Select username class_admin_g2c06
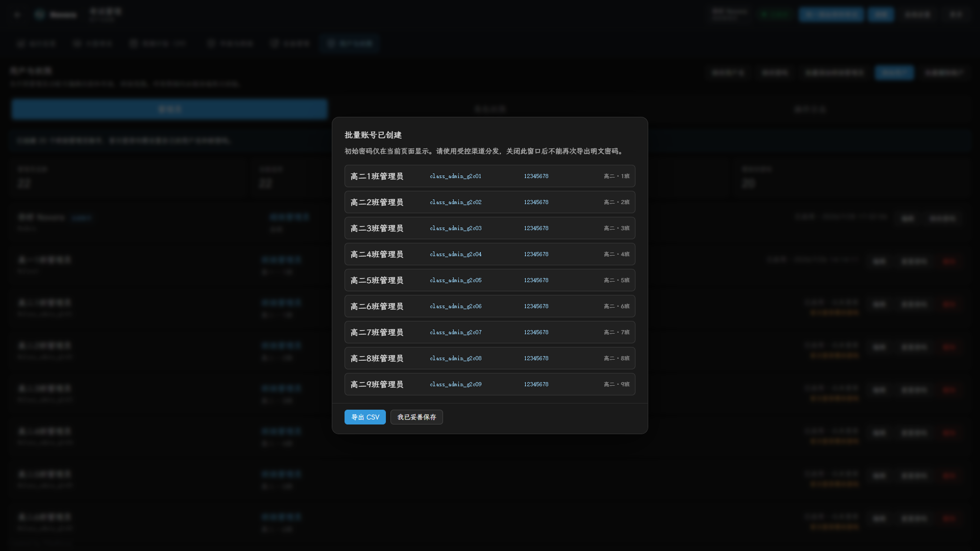Screen dimensions: 980x551 click(x=455, y=306)
